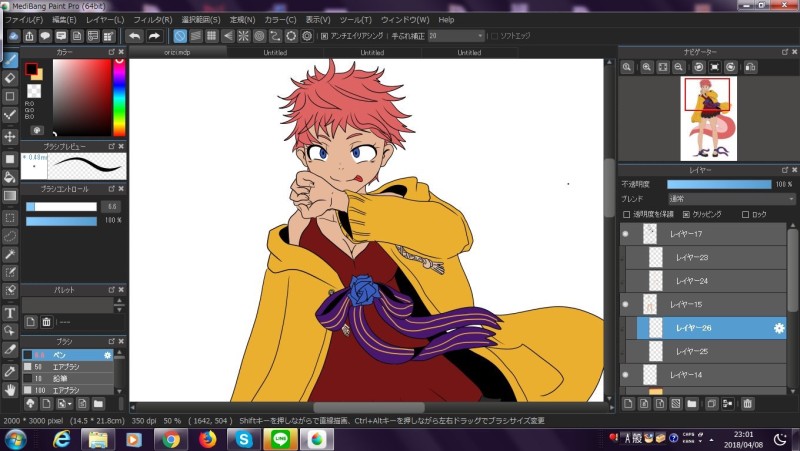Screen dimensions: 800x451
Task: Open Google Chrome from the taskbar
Action: [171, 439]
